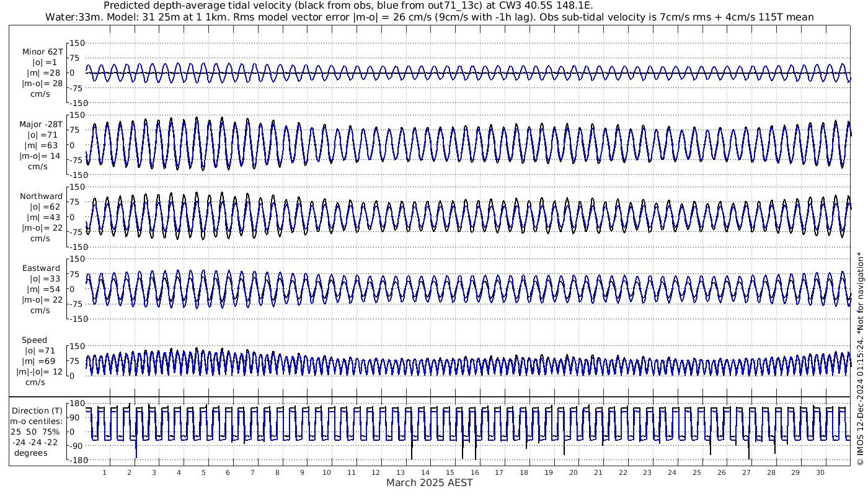868x496 pixels.
Task: Click the 'degrees' unit label
Action: pyautogui.click(x=31, y=453)
